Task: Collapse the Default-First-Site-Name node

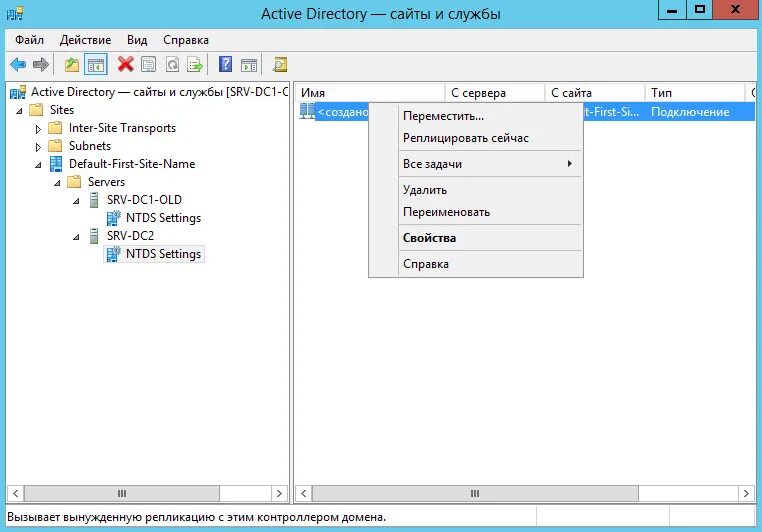Action: pos(38,165)
